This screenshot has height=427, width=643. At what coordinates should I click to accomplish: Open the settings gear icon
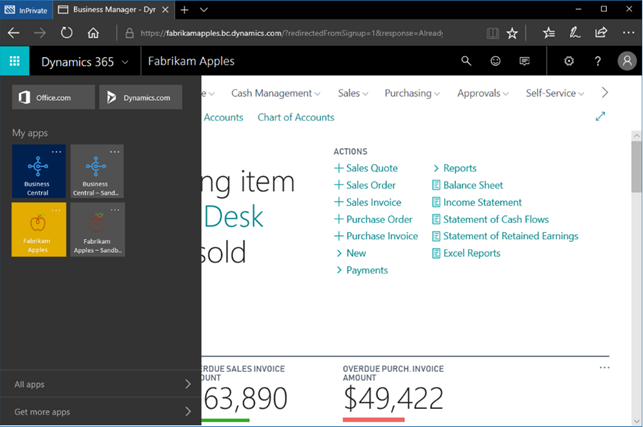(x=569, y=61)
